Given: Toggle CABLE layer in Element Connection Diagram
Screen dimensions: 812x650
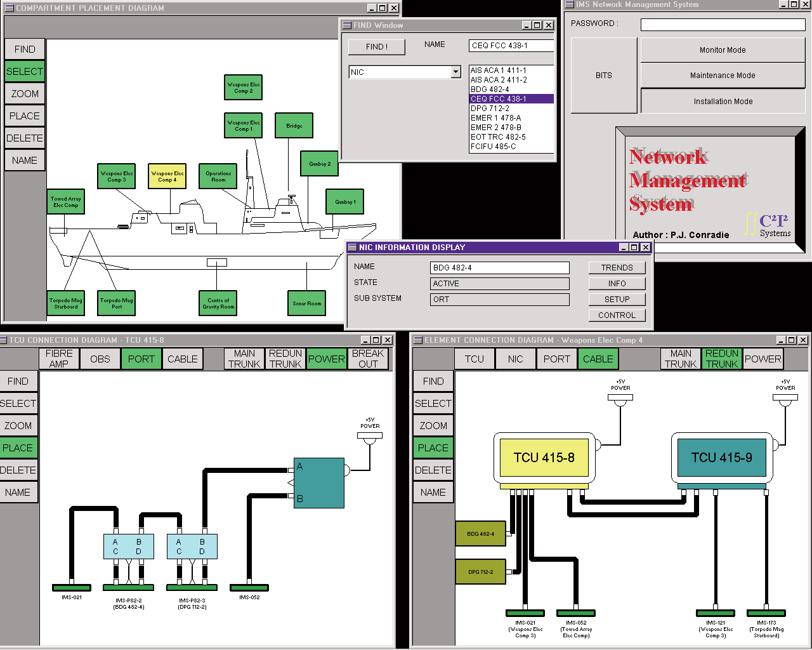Looking at the screenshot, I should pos(598,359).
